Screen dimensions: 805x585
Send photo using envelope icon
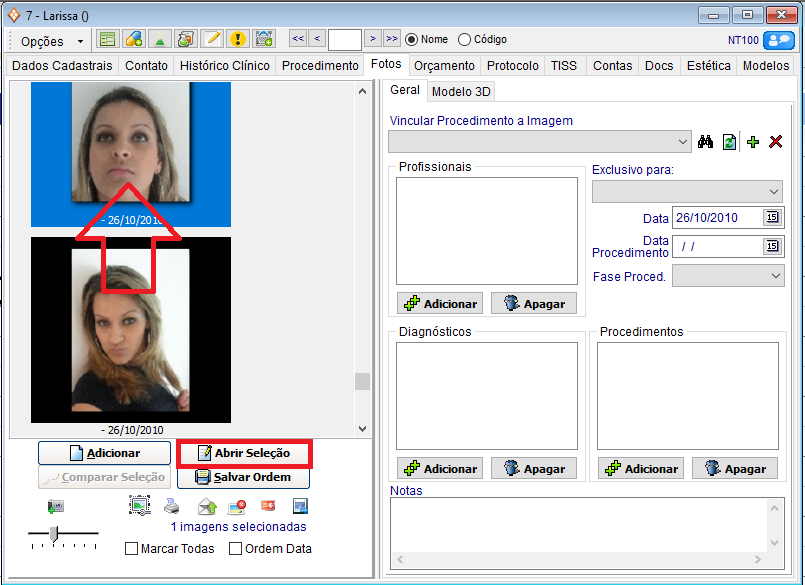tap(206, 506)
